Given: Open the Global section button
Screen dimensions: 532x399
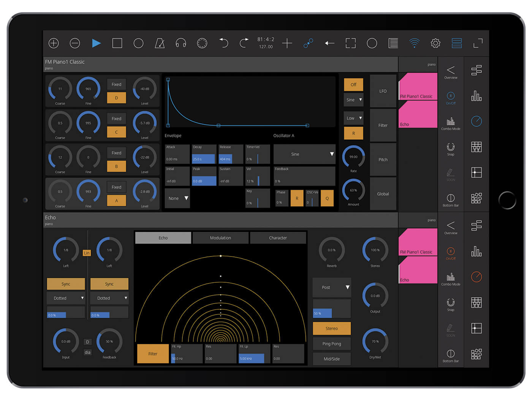Looking at the screenshot, I should (383, 194).
